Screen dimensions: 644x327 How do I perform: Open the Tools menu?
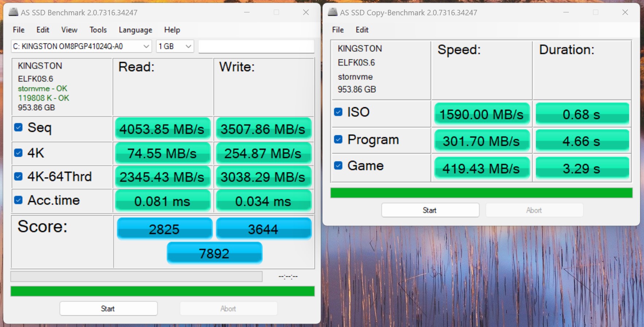(98, 30)
